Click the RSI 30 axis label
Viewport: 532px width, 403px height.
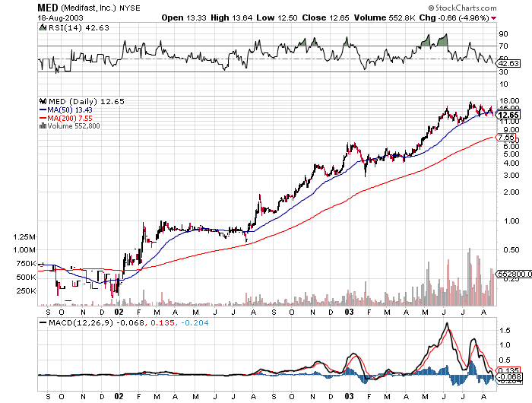[x=503, y=72]
